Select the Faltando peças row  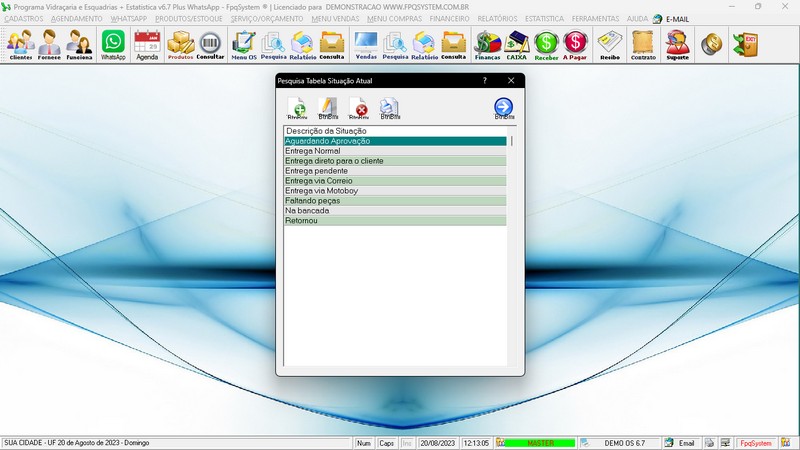coord(395,201)
